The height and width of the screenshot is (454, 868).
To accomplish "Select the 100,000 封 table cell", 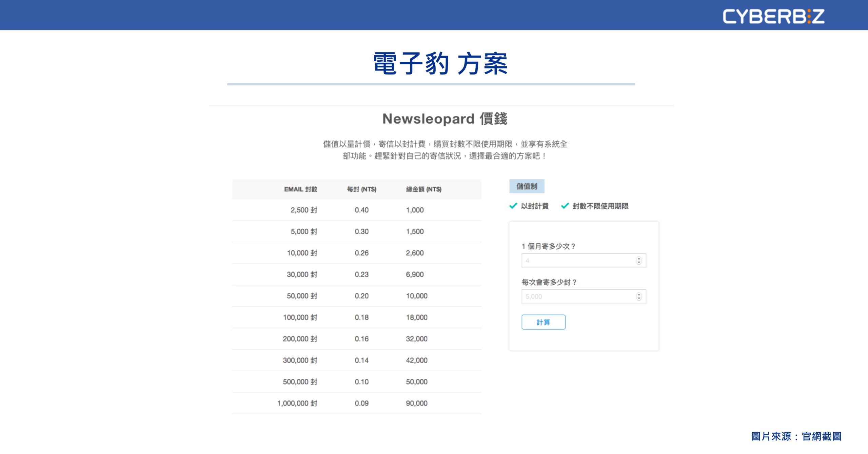I will tap(300, 317).
